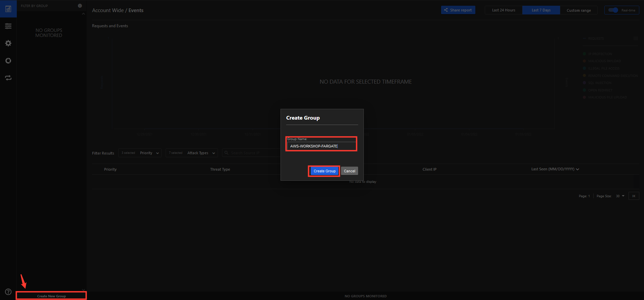Viewport: 644px width, 300px height.
Task: Click the Group Name input field
Action: (x=321, y=146)
